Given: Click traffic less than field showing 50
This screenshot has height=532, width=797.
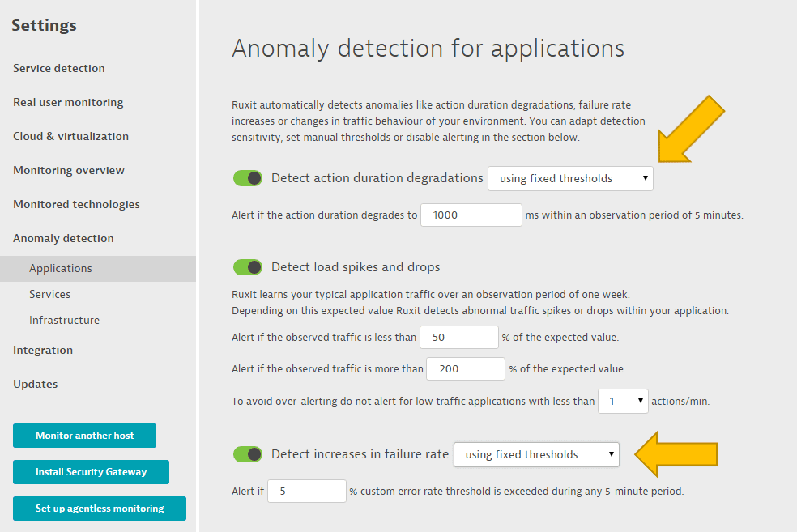Looking at the screenshot, I should click(x=459, y=338).
